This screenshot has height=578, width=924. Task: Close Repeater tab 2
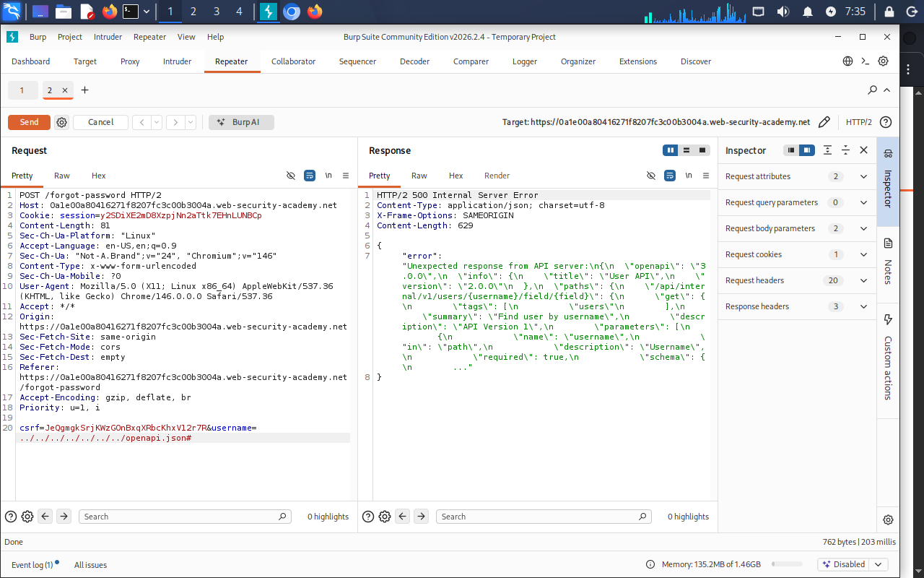(64, 90)
